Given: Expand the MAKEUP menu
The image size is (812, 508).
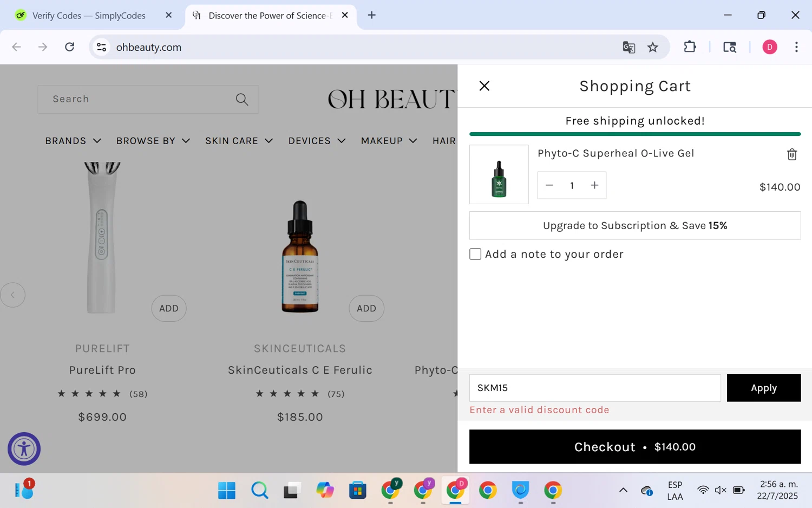Looking at the screenshot, I should [389, 141].
